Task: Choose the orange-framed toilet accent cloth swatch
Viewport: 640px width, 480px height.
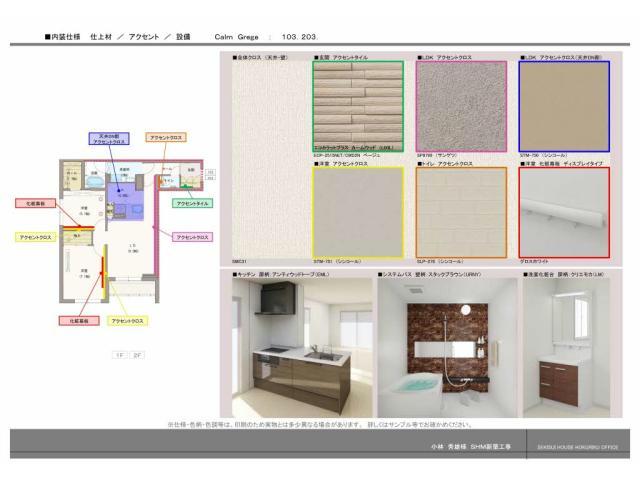Action: point(461,212)
